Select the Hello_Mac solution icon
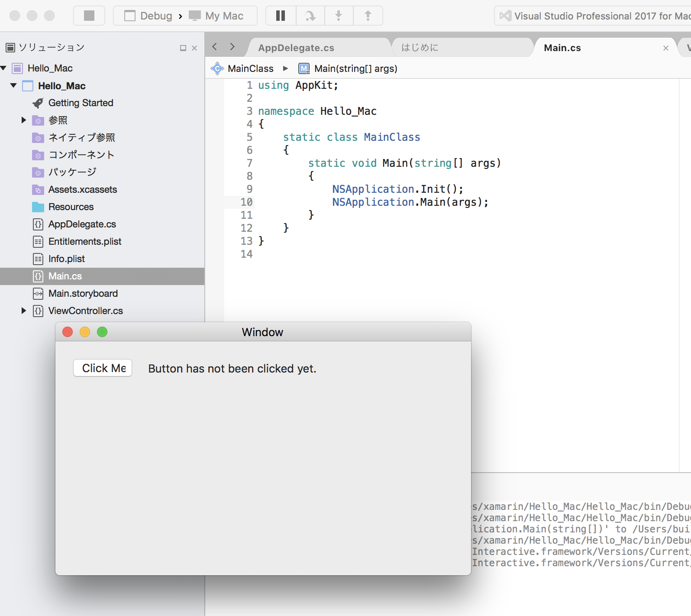 17,68
